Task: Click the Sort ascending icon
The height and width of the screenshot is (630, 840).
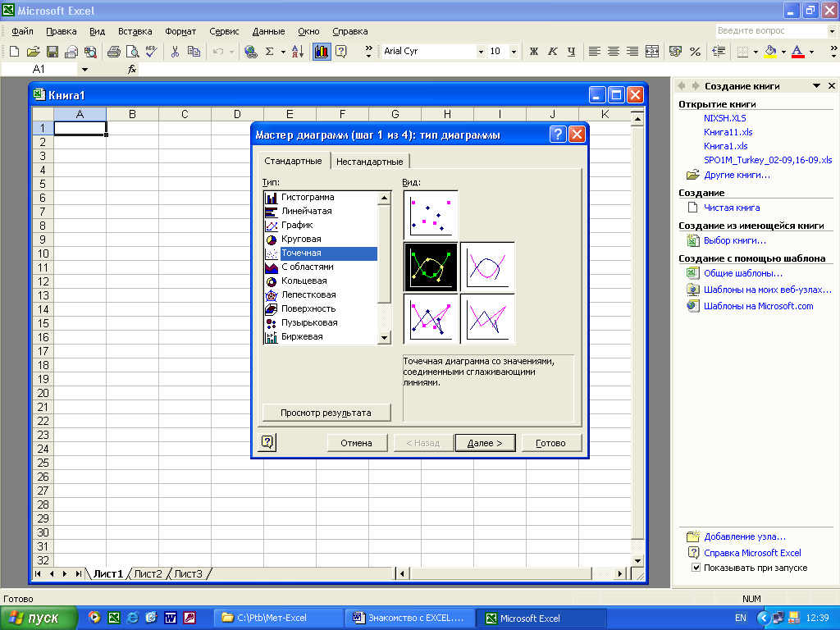Action: [x=298, y=52]
